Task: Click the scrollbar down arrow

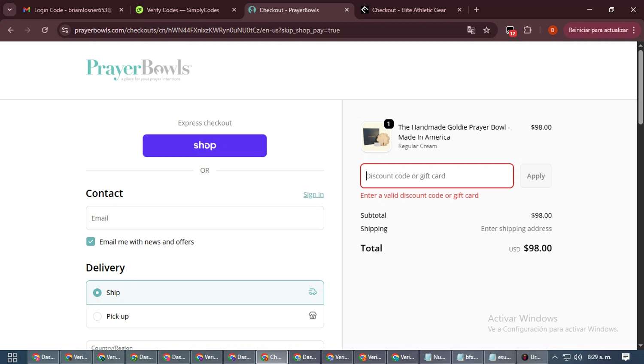Action: tap(641, 346)
